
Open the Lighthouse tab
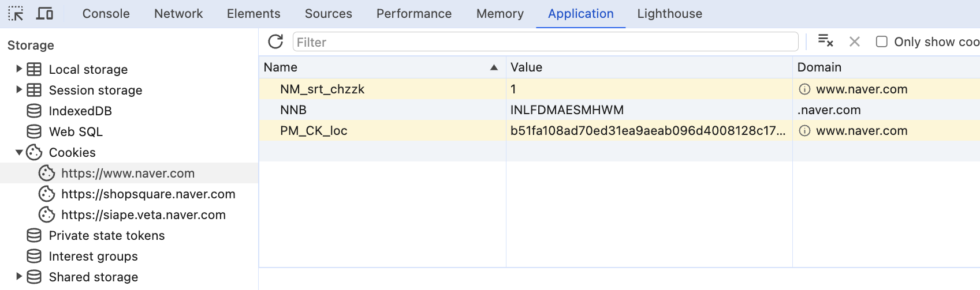point(669,14)
